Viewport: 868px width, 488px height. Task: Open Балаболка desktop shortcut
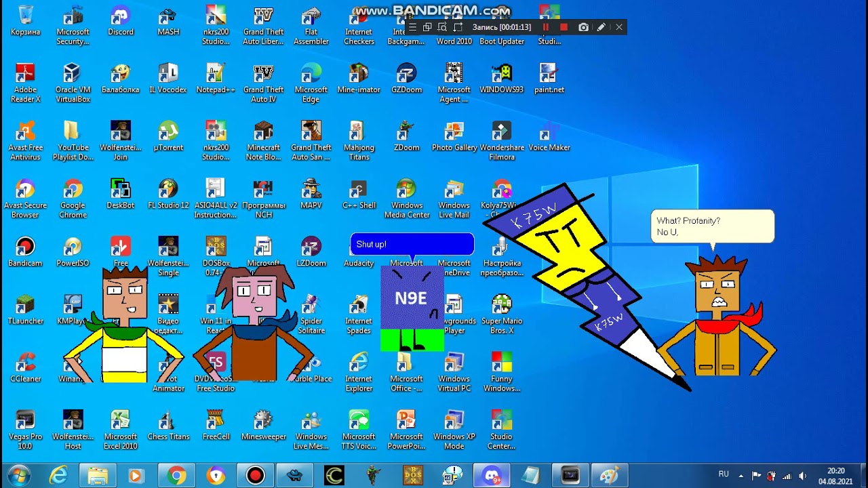click(x=121, y=79)
